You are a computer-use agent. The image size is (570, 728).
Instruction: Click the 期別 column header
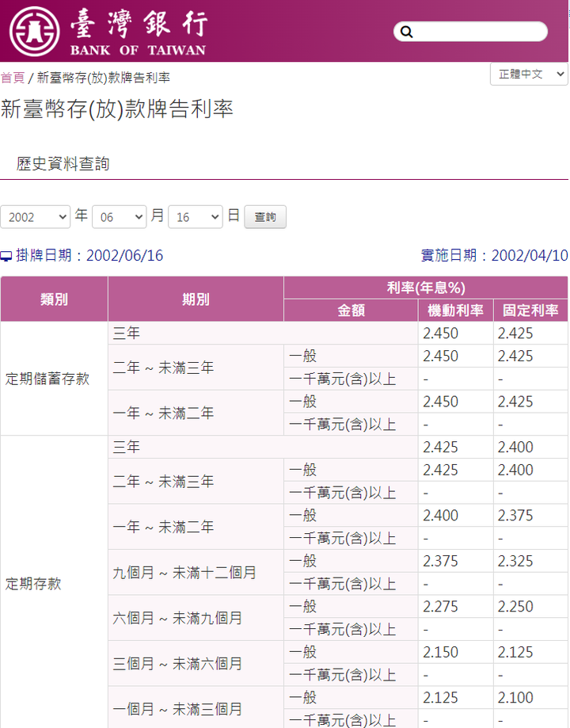click(x=196, y=299)
